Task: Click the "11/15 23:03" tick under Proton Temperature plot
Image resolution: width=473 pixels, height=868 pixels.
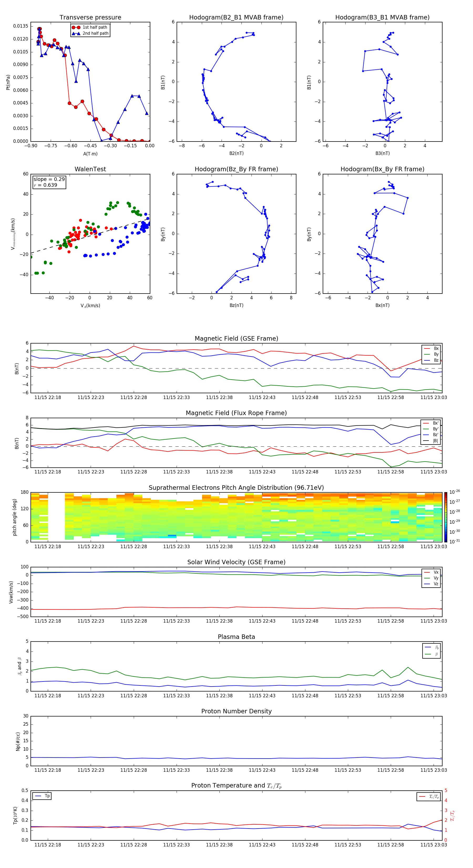Action: coord(434,845)
